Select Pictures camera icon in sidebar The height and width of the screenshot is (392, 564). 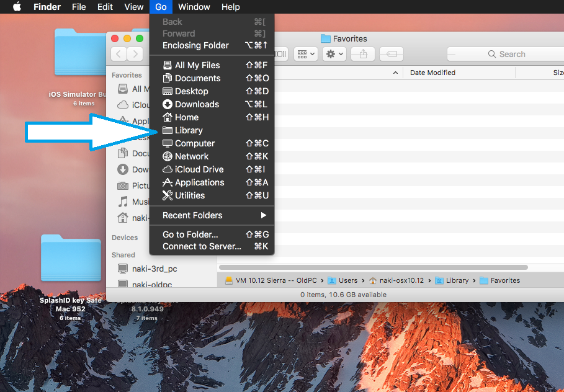click(x=123, y=185)
